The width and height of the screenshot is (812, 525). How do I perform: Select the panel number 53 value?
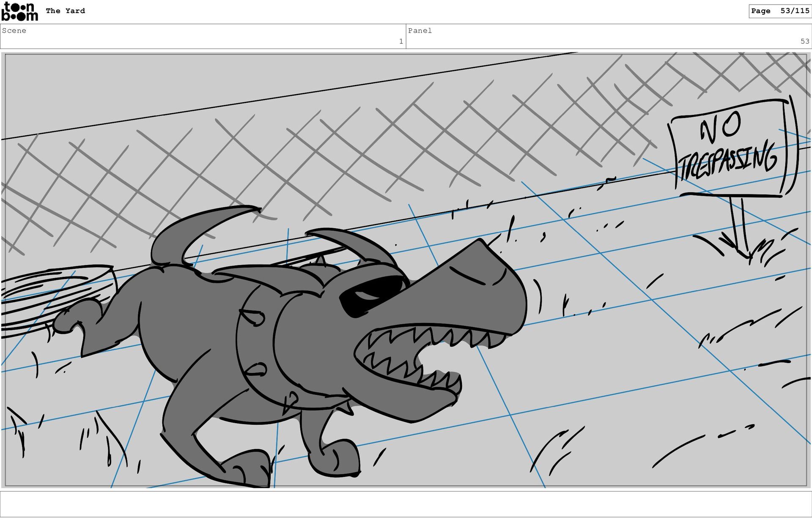(x=804, y=41)
